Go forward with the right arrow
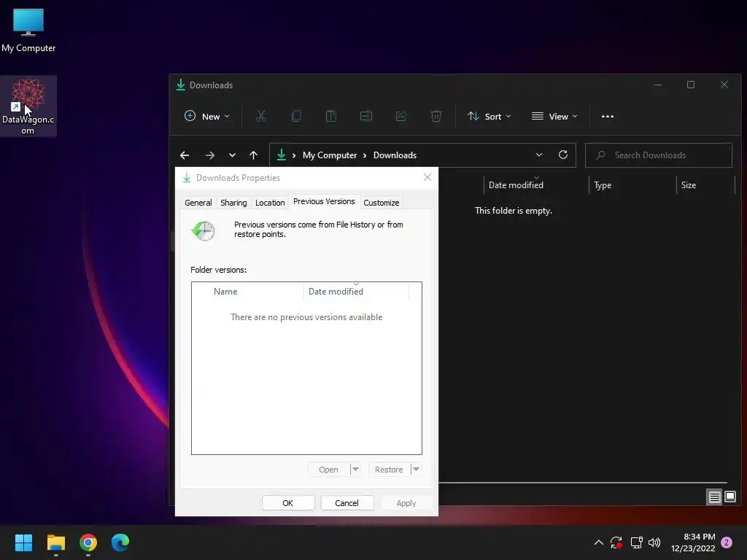 click(x=209, y=155)
